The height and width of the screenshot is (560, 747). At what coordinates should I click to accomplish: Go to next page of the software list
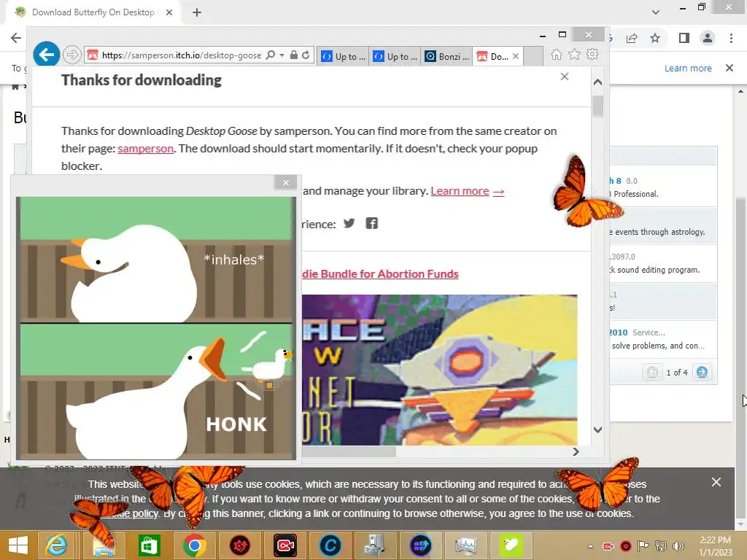click(x=702, y=372)
